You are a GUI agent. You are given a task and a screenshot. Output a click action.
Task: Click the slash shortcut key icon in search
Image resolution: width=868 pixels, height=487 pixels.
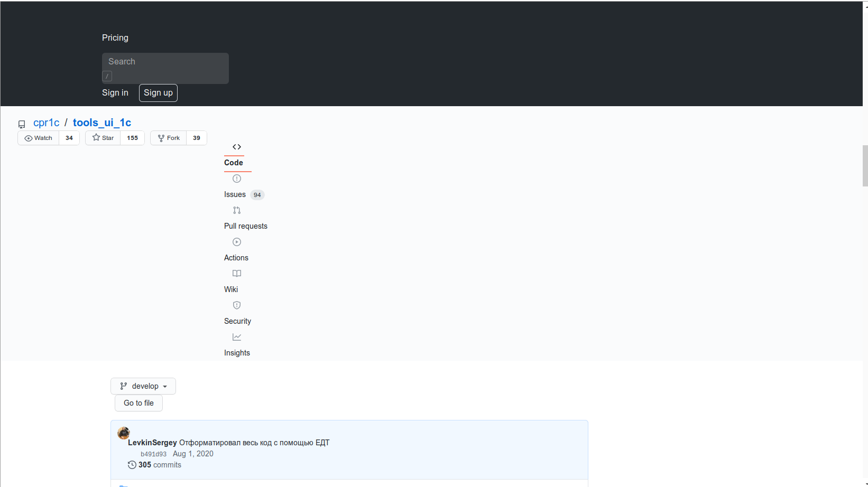[107, 76]
